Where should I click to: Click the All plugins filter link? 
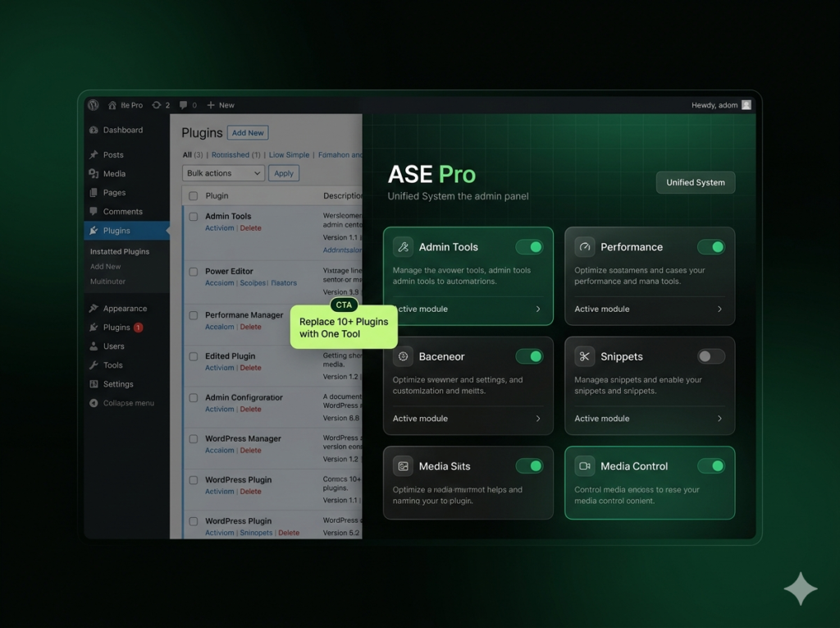187,154
